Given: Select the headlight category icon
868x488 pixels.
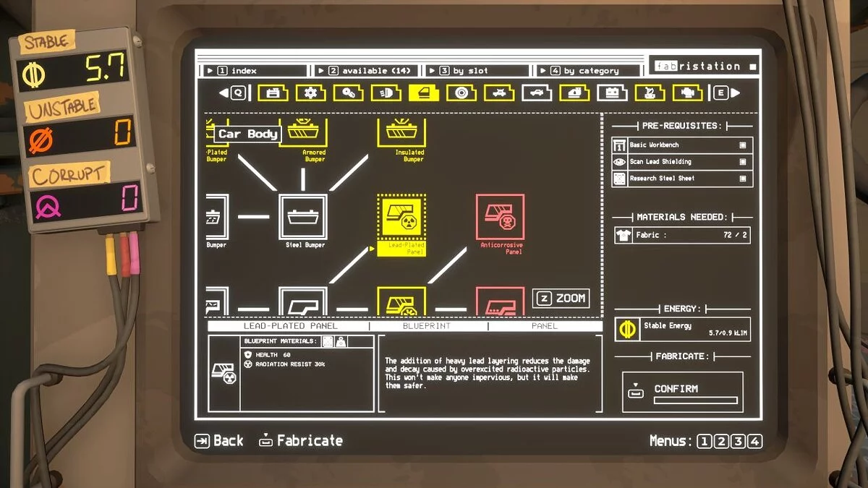Looking at the screenshot, I should (x=386, y=93).
